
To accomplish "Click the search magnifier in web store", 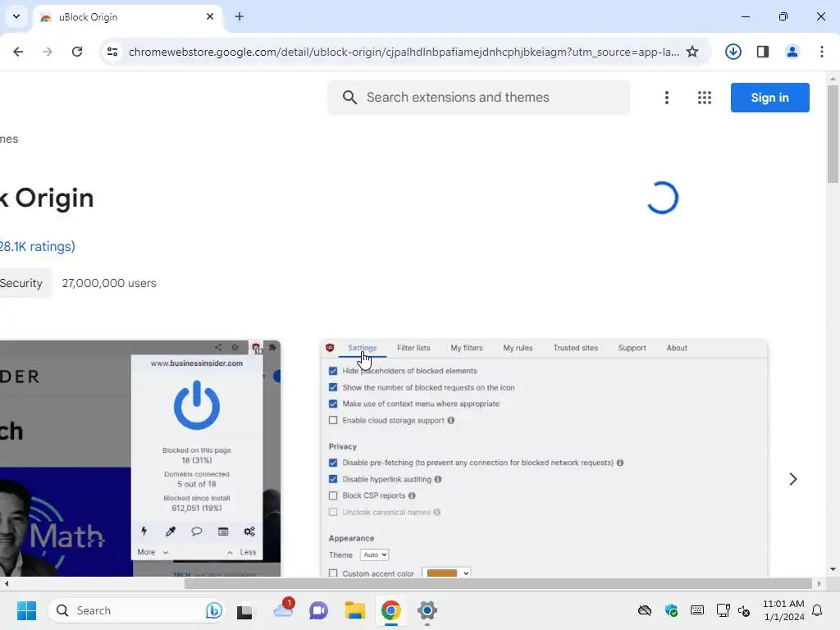I will click(349, 98).
